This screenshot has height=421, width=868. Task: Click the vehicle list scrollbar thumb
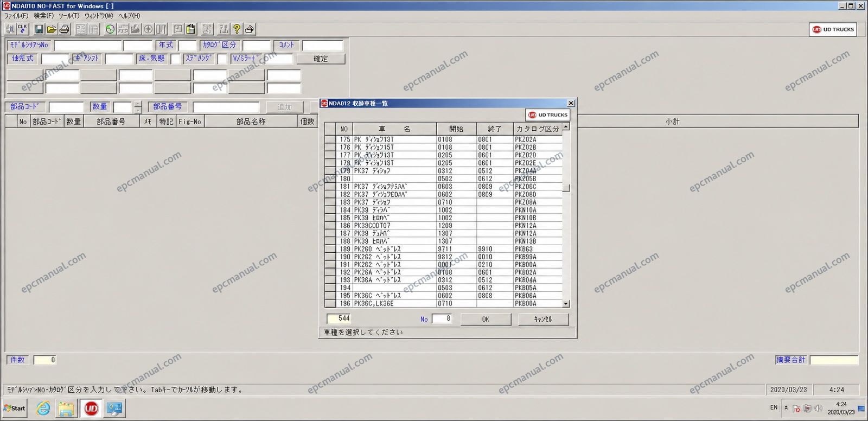566,188
